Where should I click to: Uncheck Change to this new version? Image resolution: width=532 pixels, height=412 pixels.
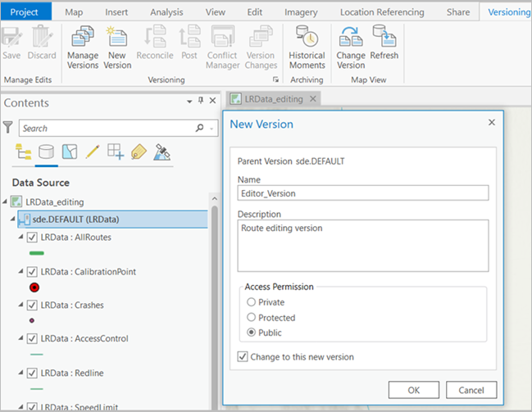(243, 357)
